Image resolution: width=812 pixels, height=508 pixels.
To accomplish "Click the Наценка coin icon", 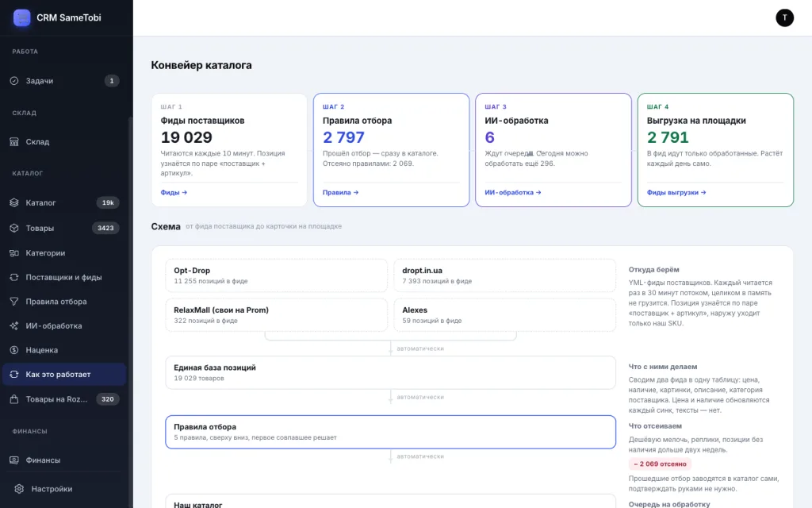I will [x=14, y=350].
